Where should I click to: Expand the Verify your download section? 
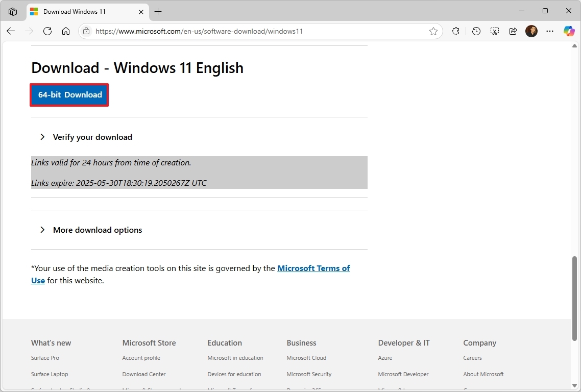pyautogui.click(x=92, y=137)
